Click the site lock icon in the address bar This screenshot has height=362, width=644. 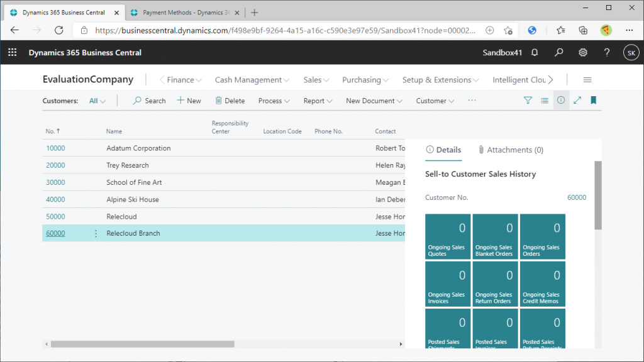tap(84, 30)
